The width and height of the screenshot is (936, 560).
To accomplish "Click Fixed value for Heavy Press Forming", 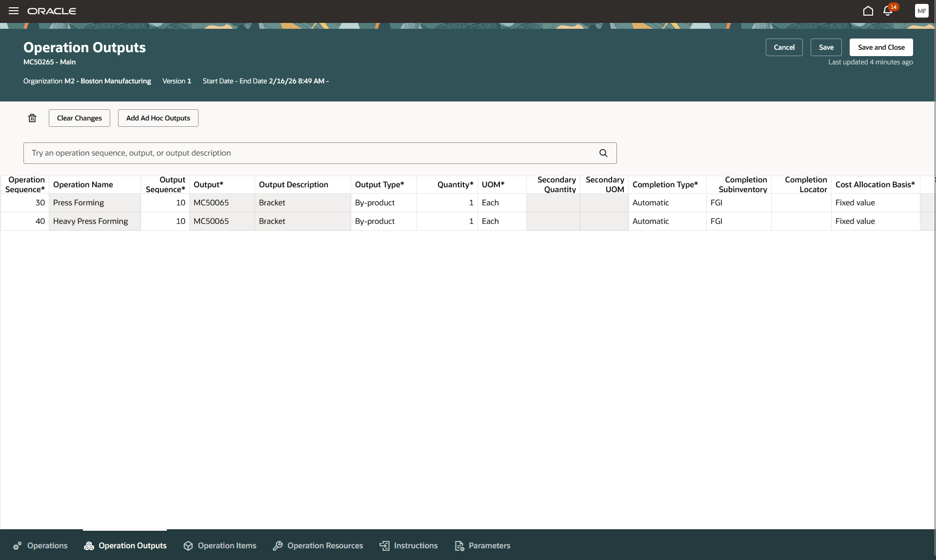I will coord(855,221).
